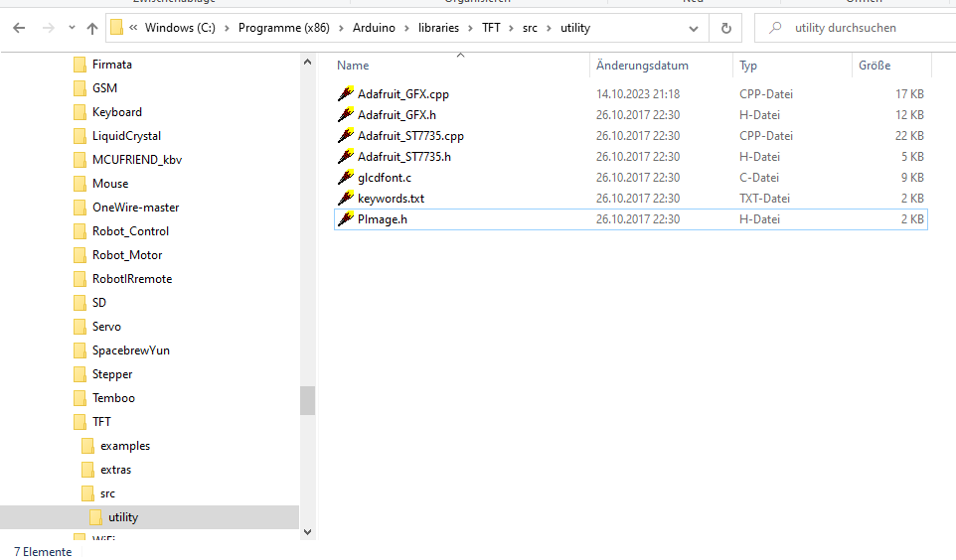Select the GSM folder icon in tree
Viewport: 956px width, 560px height.
(80, 88)
